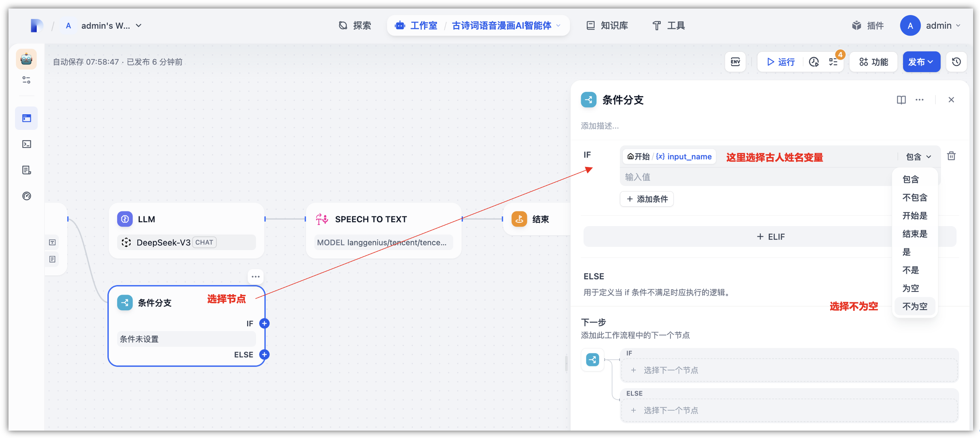Screen dimensions: 980x440
Task: Choose 不包含 from the operator list
Action: (915, 198)
